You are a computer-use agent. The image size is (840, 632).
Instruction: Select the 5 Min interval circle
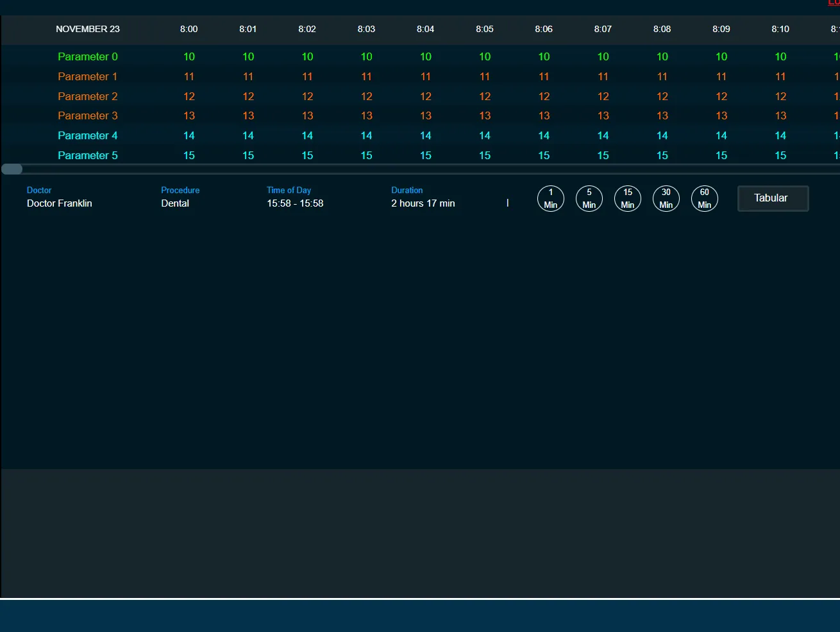pos(589,198)
